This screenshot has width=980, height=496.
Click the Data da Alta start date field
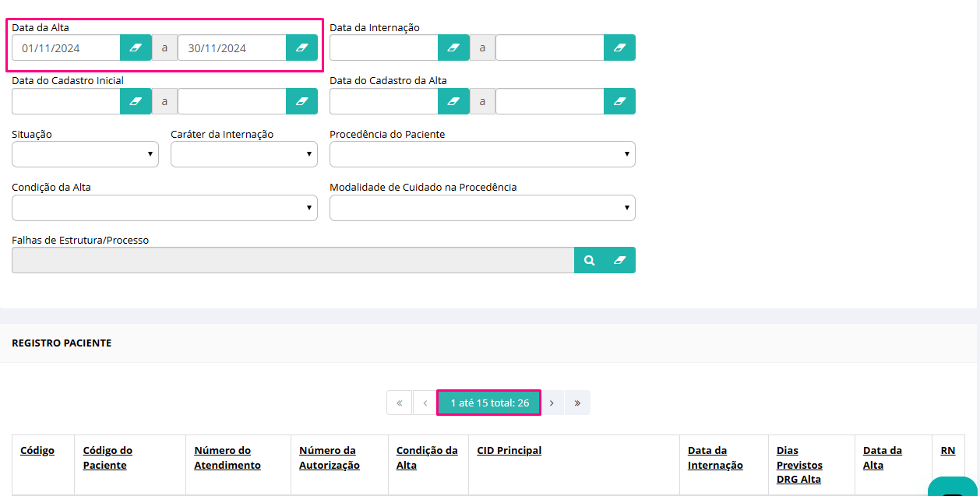[x=66, y=47]
